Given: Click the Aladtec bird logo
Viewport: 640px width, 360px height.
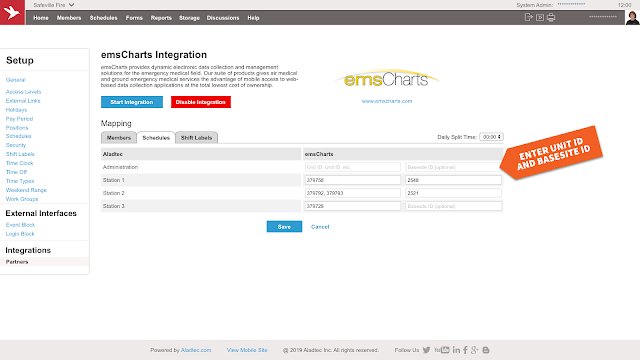Looking at the screenshot, I should 12,12.
